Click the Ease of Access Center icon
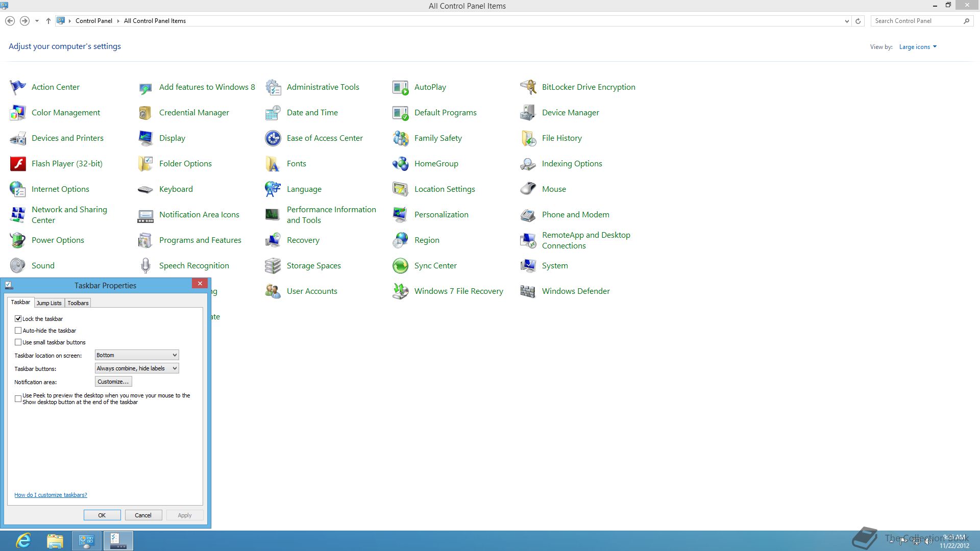 point(273,138)
